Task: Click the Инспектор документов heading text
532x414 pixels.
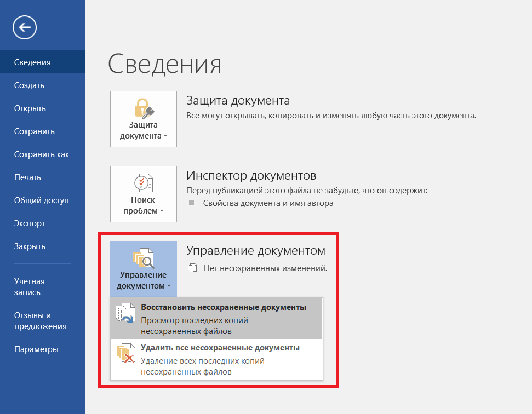Action: point(251,176)
